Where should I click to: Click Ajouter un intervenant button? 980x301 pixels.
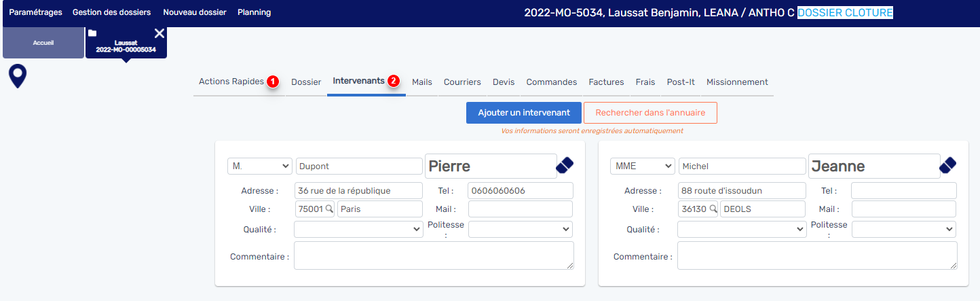coord(523,113)
